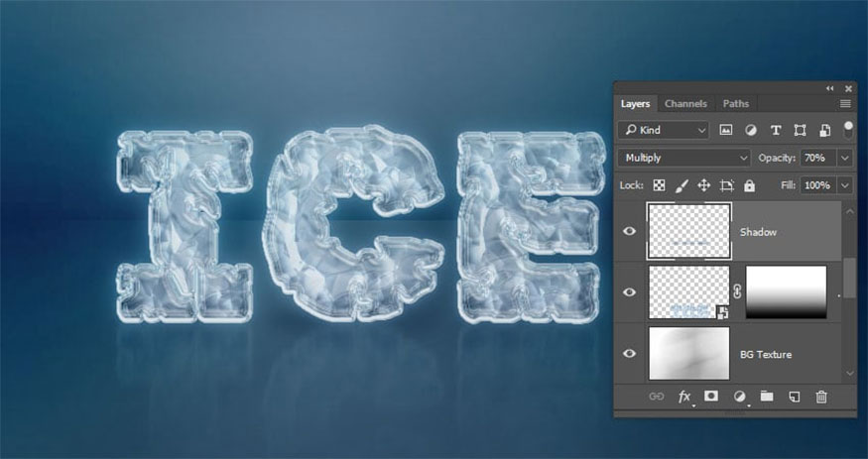Filter for smart objects icon
Screen dimensions: 868x459
click(x=824, y=130)
